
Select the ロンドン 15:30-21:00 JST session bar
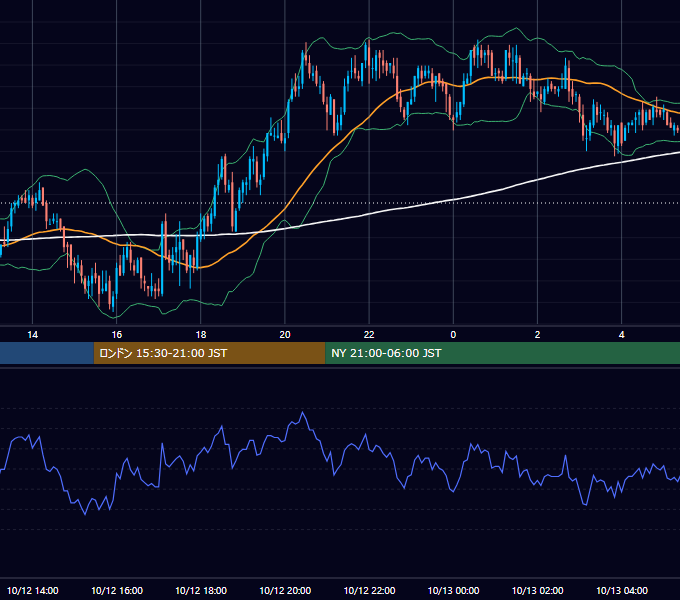(209, 353)
